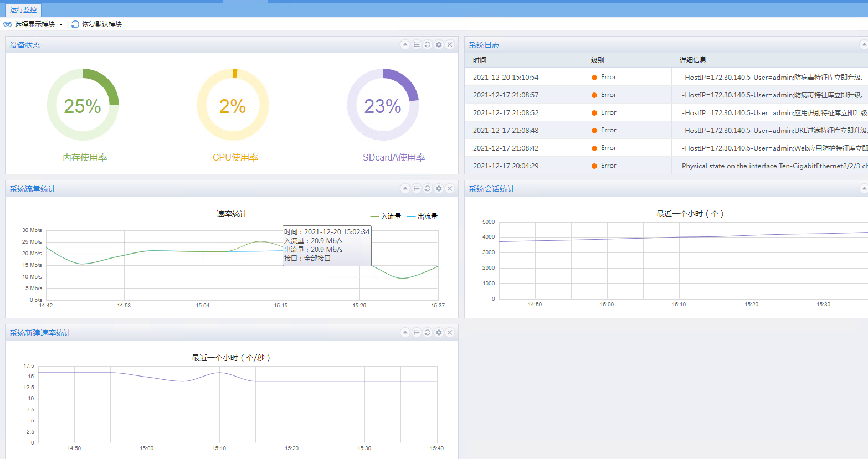Collapse the 设备状态 panel
868x459 pixels.
pos(405,45)
